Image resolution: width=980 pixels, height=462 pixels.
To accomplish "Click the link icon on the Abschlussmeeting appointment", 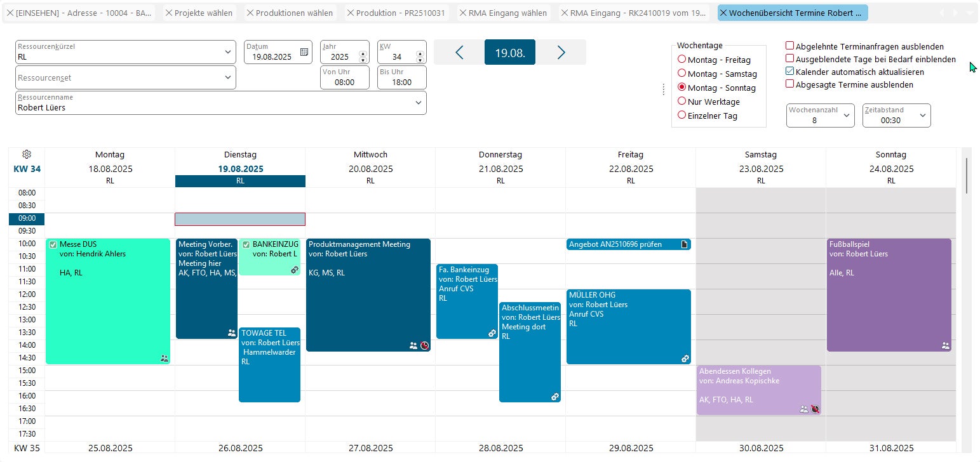I will 554,397.
